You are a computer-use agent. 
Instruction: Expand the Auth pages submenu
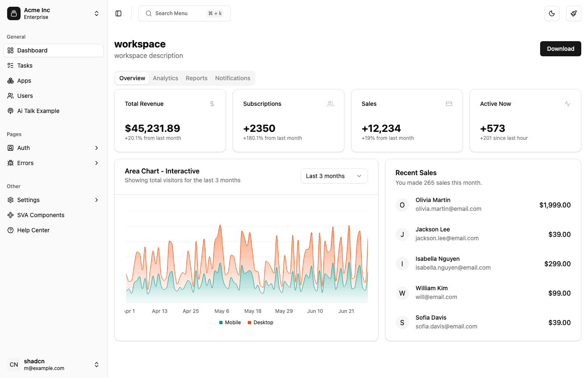(x=97, y=148)
